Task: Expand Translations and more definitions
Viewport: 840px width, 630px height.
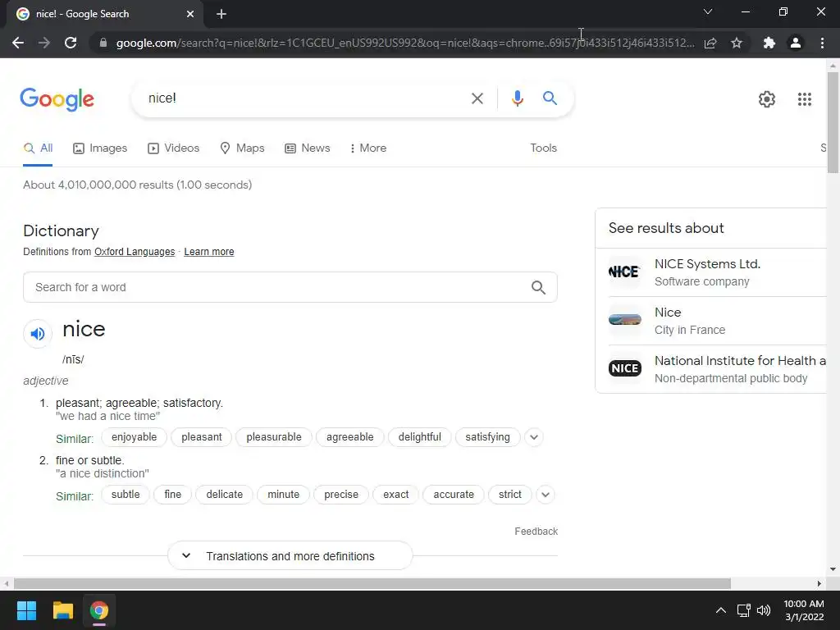Action: pyautogui.click(x=290, y=556)
